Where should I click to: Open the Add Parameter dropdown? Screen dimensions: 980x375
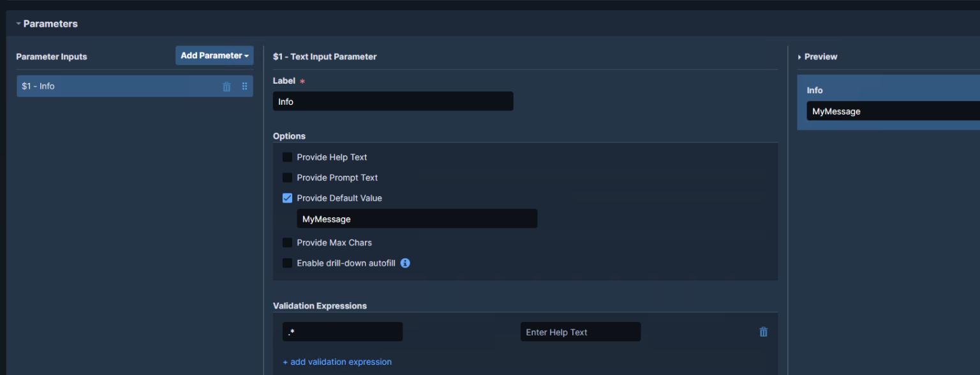coord(214,56)
